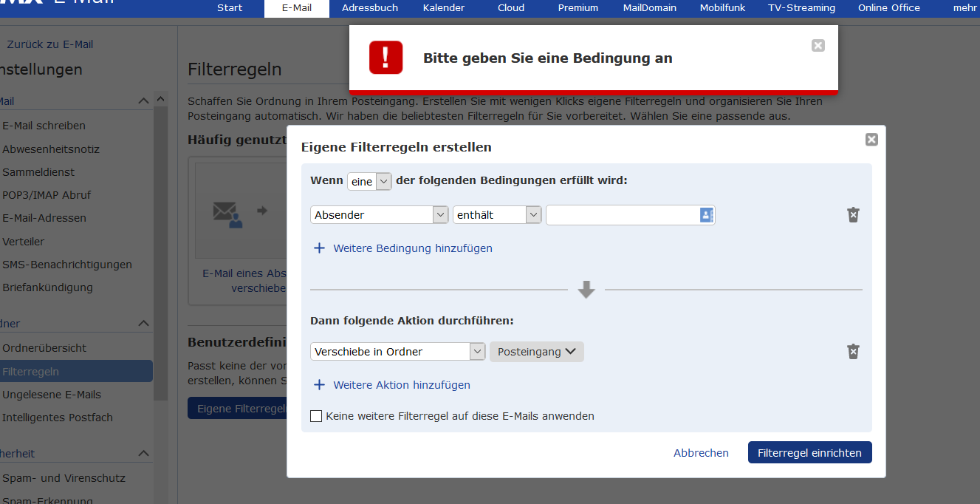Open the eine condition match dropdown
Screen dimensions: 980x504
pos(369,181)
